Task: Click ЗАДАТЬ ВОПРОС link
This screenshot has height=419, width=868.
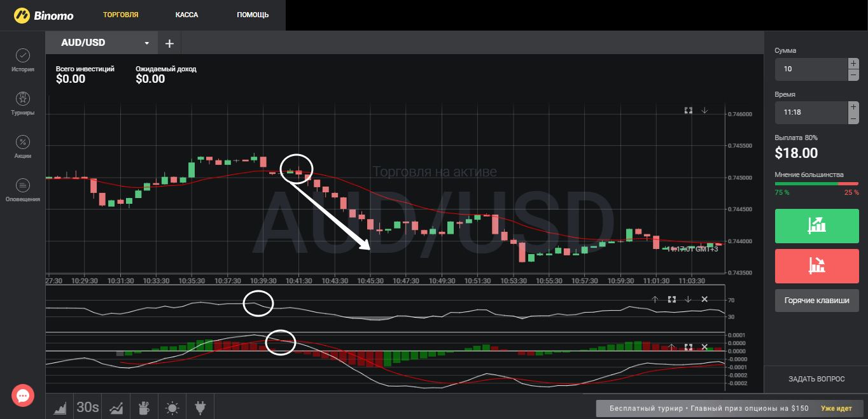Action: 816,379
